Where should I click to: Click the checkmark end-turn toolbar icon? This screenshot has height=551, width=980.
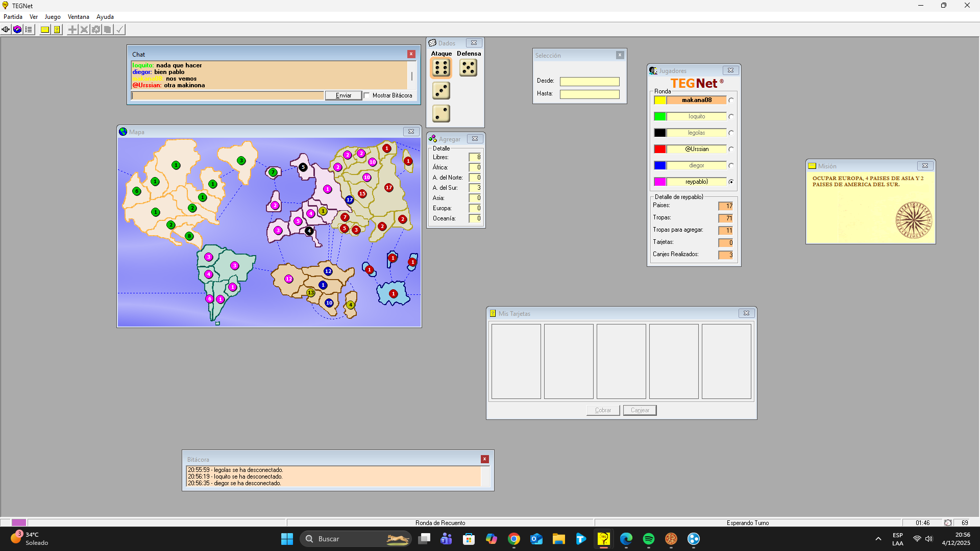pyautogui.click(x=119, y=30)
